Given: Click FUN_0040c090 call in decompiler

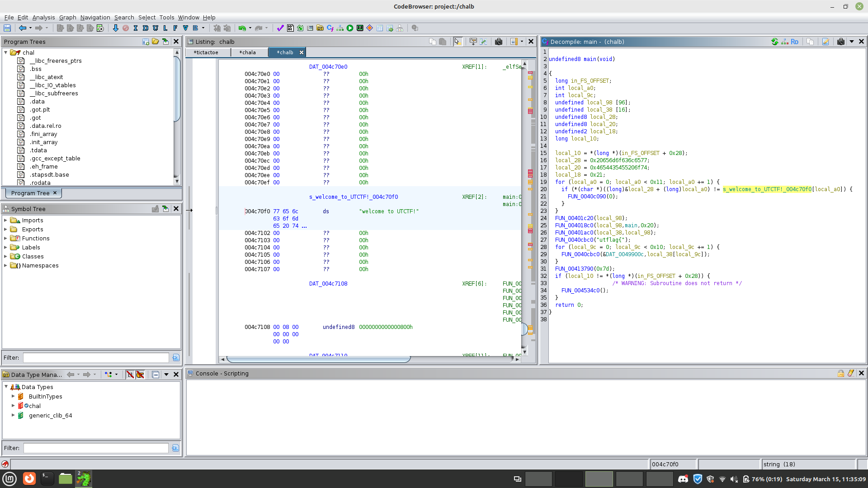Looking at the screenshot, I should point(586,197).
